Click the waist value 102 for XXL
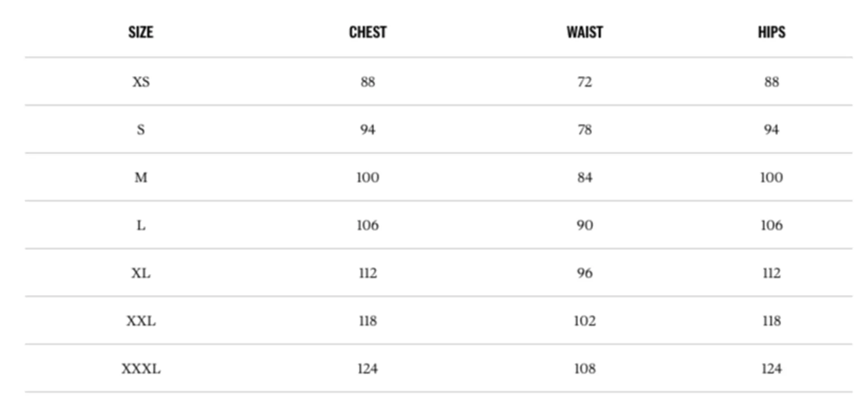 coord(585,321)
